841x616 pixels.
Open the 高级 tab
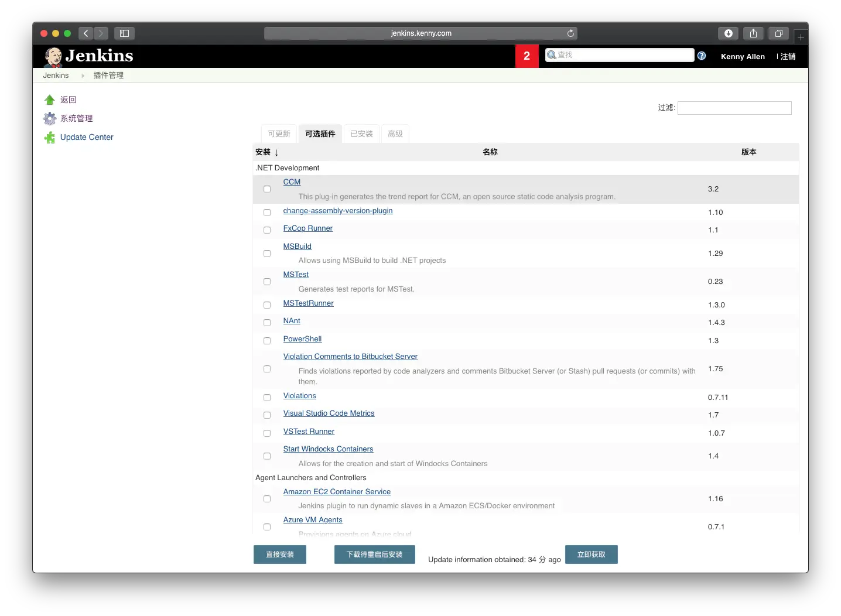point(395,134)
